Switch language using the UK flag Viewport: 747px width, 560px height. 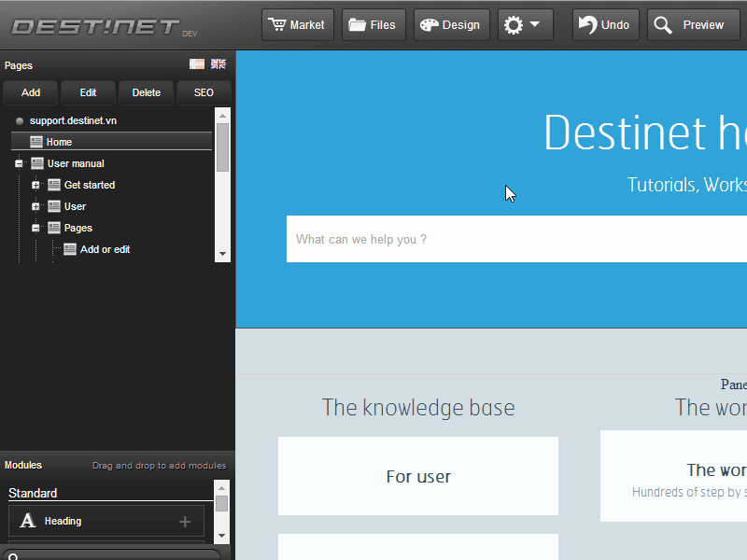[218, 64]
